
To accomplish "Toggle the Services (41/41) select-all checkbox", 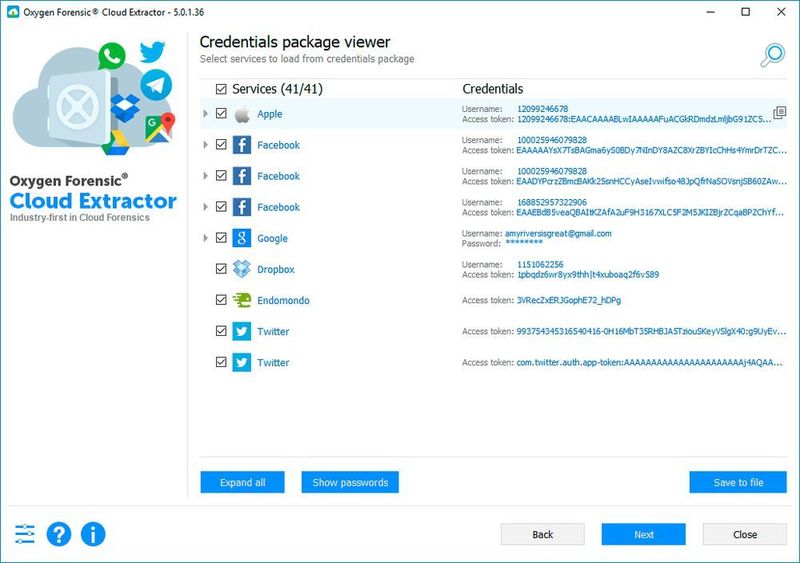I will [221, 89].
